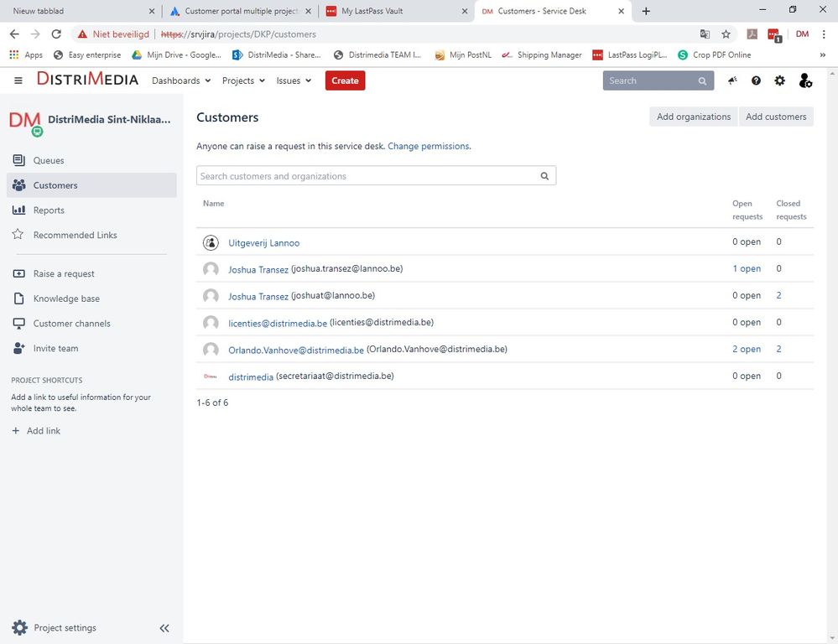
Task: Click the browser address bar URL
Action: point(238,34)
